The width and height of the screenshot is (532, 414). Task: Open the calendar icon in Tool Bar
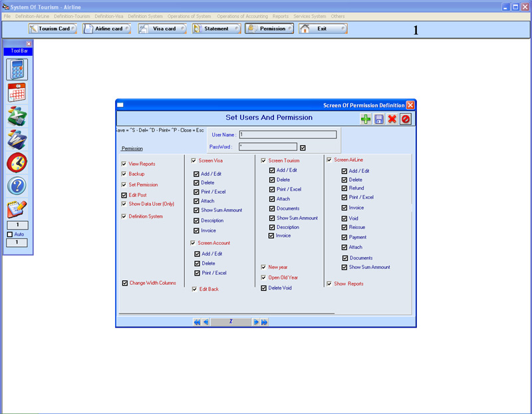(17, 93)
